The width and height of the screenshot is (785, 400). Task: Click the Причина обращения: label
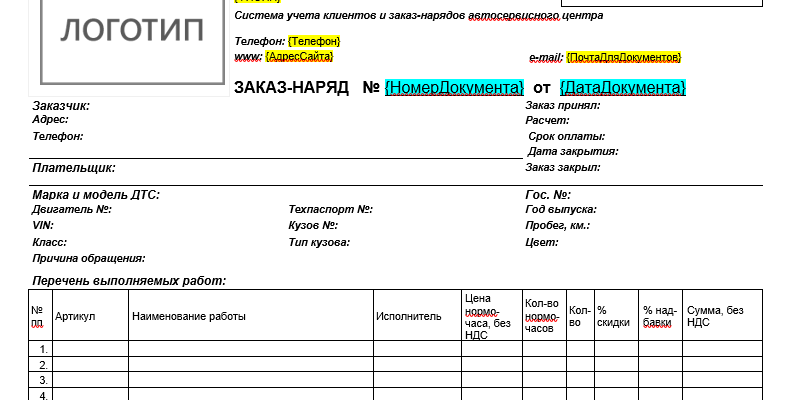(x=89, y=258)
